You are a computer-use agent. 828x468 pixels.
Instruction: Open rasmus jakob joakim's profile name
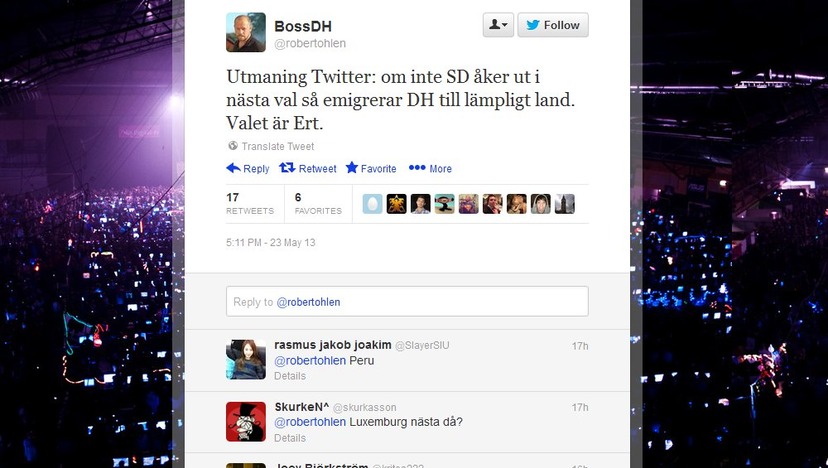(333, 345)
